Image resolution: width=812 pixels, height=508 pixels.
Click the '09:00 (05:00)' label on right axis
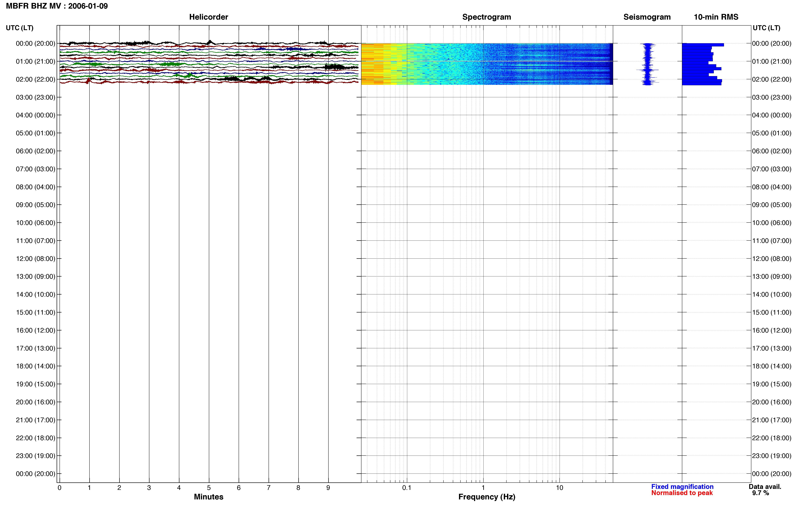coord(772,205)
